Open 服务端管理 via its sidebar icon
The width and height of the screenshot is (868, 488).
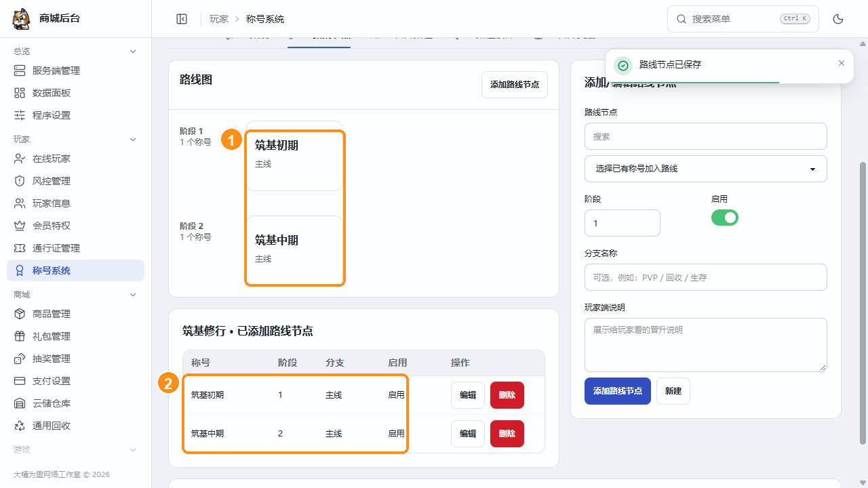[20, 70]
